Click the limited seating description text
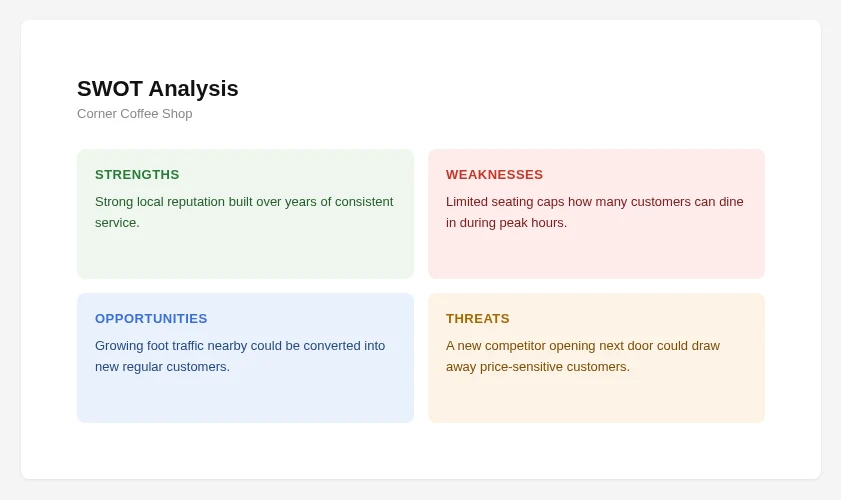The height and width of the screenshot is (500, 841). point(595,212)
